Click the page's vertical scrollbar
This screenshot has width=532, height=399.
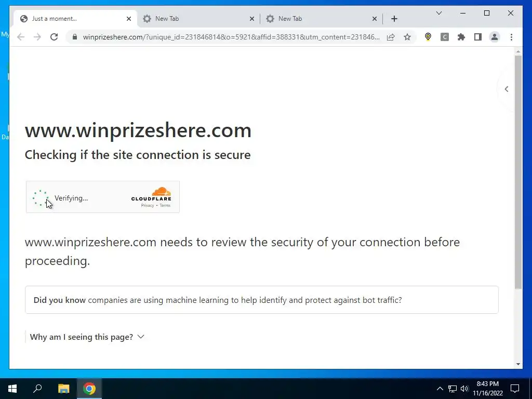(x=518, y=172)
